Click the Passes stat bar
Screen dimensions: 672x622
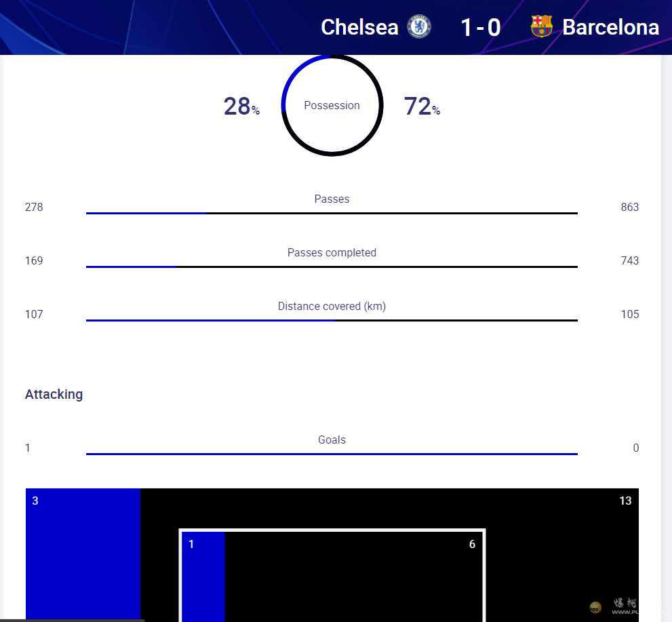332,213
